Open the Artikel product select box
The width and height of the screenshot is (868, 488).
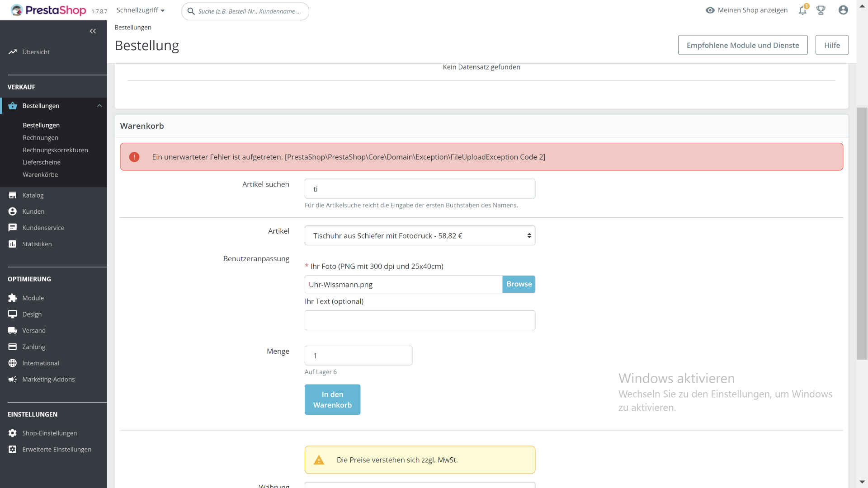(420, 236)
